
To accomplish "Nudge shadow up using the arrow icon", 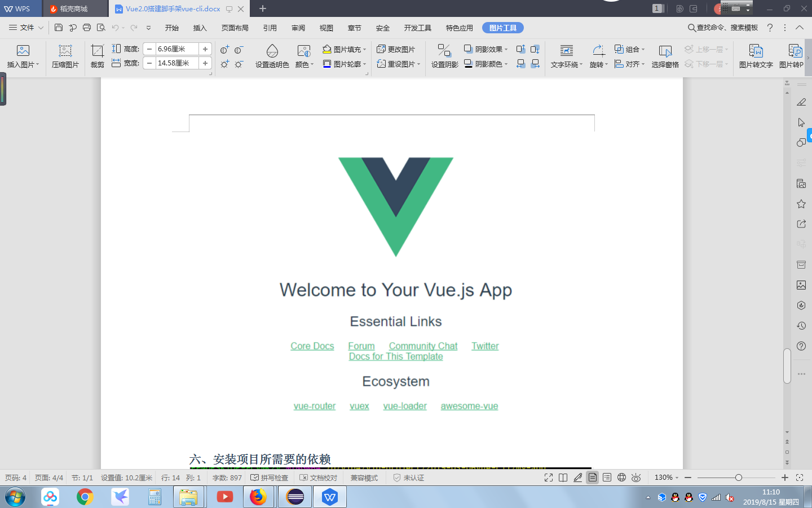I will pyautogui.click(x=521, y=49).
